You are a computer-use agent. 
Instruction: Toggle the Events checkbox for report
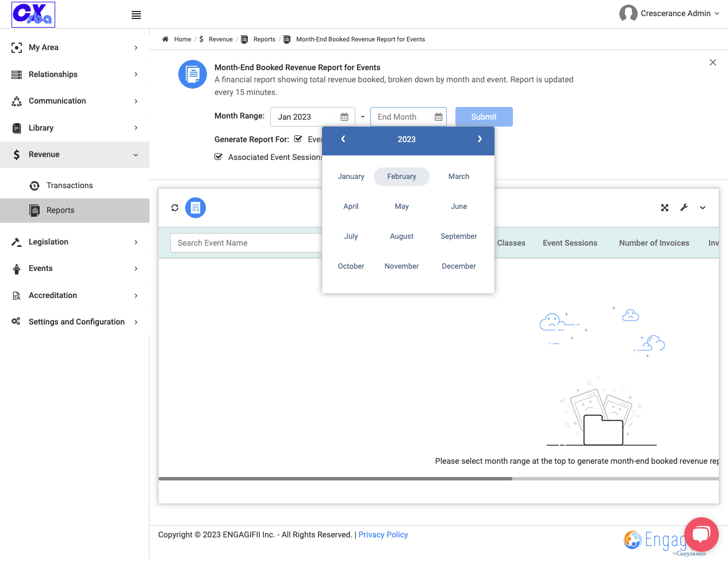[298, 139]
